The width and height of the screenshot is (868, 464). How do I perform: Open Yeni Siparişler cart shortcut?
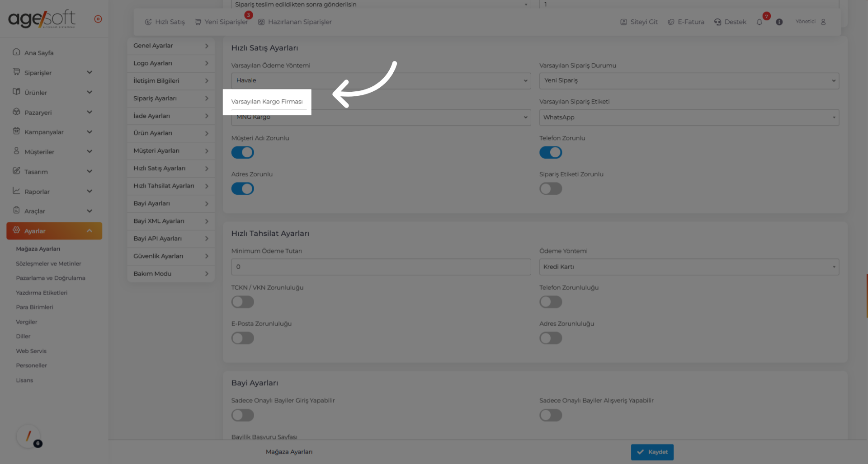click(x=222, y=22)
